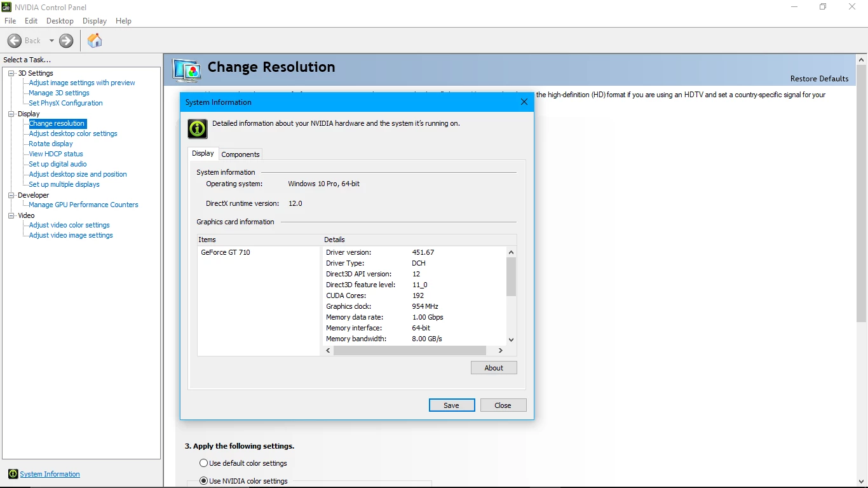Open Manage GPU Performance Counters
Viewport: 868px width, 488px height.
tap(83, 205)
